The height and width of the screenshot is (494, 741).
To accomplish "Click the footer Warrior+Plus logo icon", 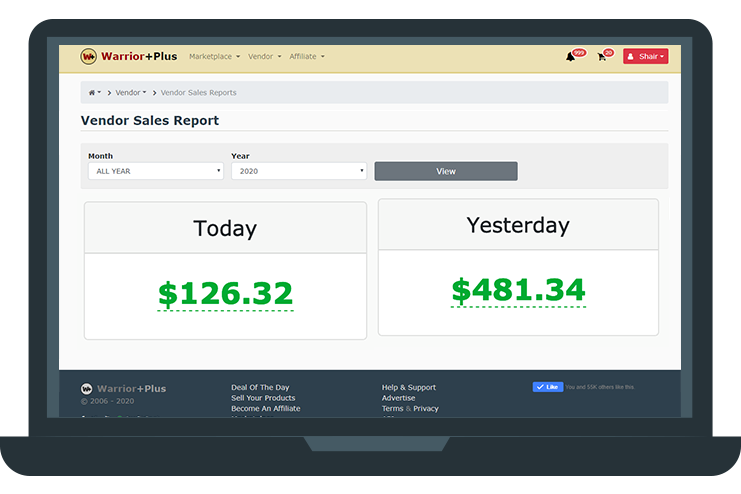I will click(86, 389).
